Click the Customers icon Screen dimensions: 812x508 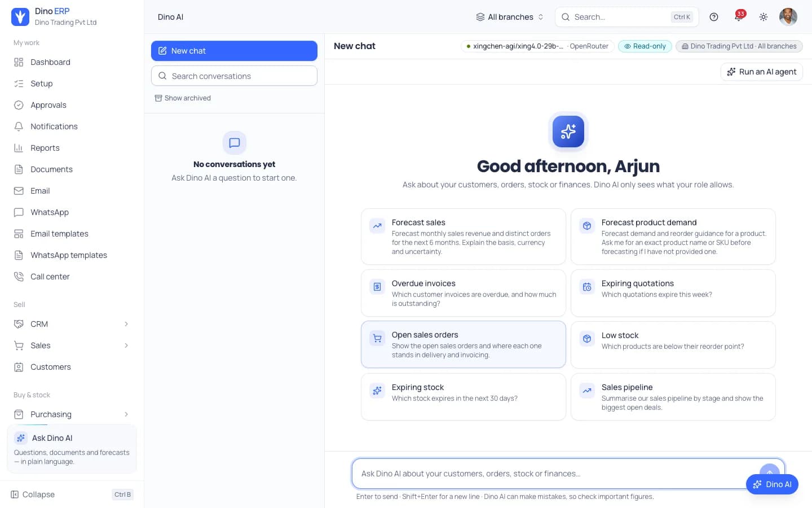click(x=19, y=367)
